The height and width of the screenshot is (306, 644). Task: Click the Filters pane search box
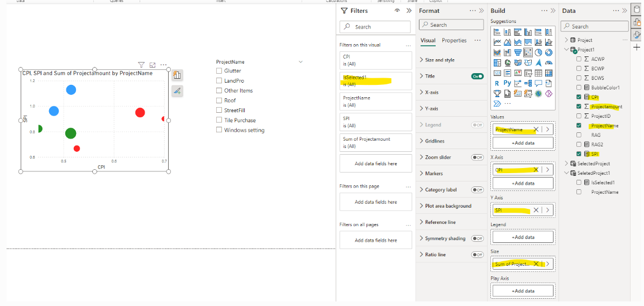(x=375, y=27)
